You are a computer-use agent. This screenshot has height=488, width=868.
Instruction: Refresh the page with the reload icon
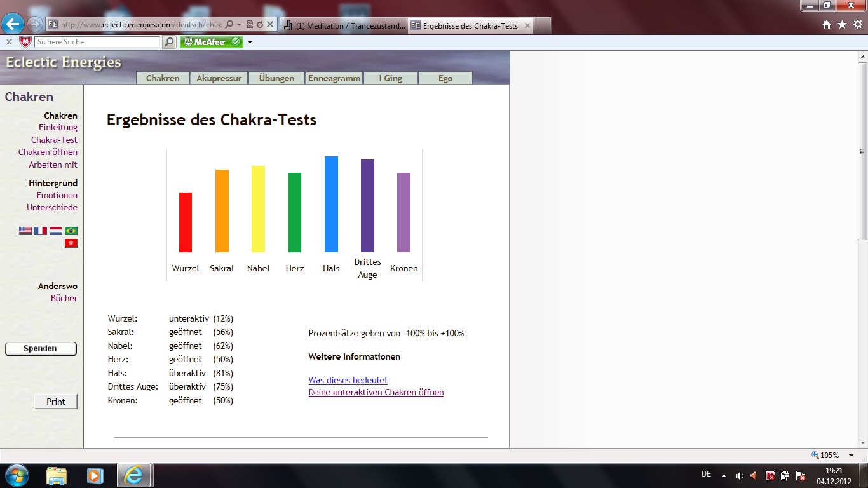coord(259,25)
